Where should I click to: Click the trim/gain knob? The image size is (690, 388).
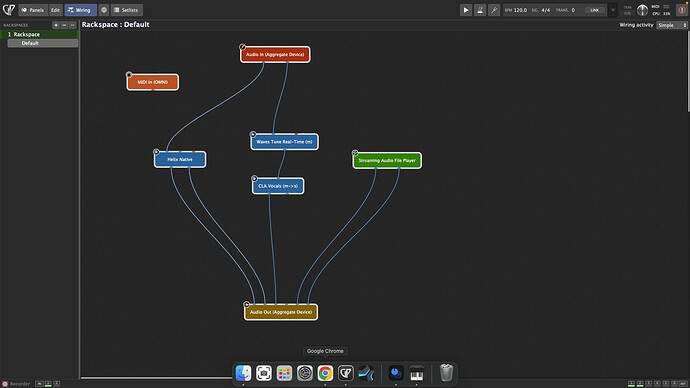pyautogui.click(x=642, y=10)
